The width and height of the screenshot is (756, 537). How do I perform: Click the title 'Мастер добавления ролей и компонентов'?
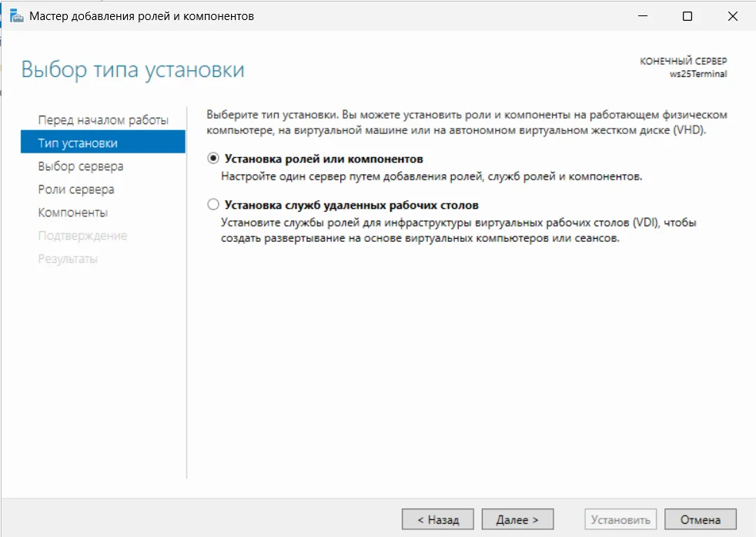coord(142,16)
